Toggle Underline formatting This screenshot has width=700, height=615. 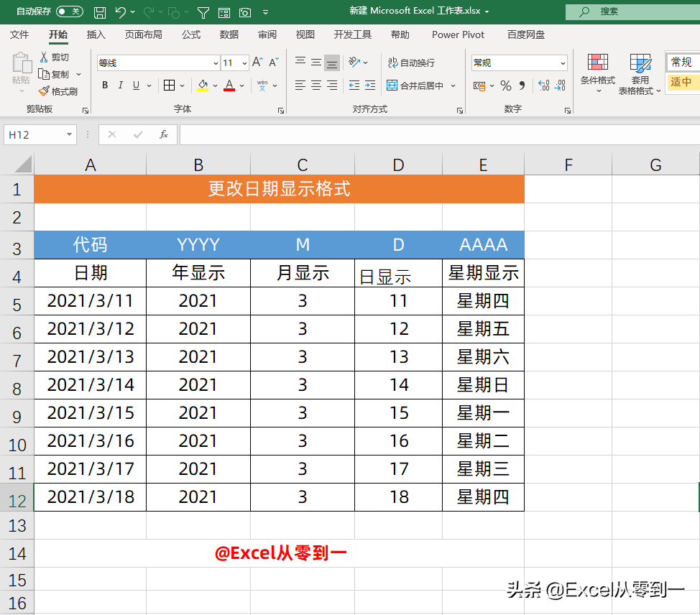pos(137,85)
